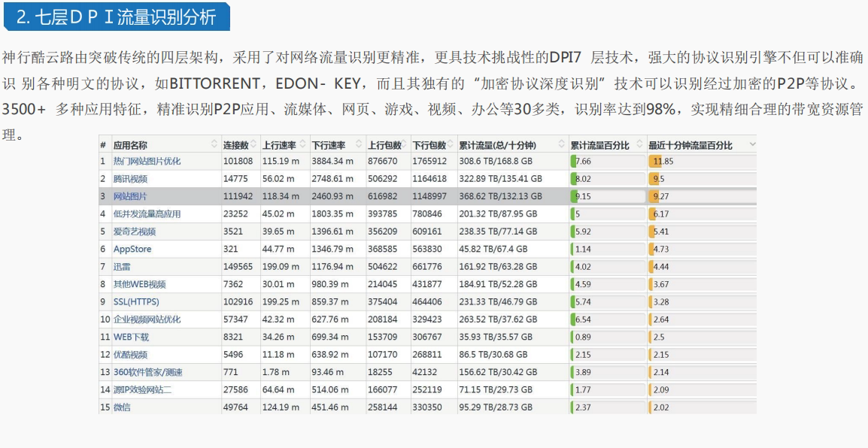Click sort arrows beside 下行速率 header
Viewport: 868px width, 448px height.
pyautogui.click(x=359, y=144)
